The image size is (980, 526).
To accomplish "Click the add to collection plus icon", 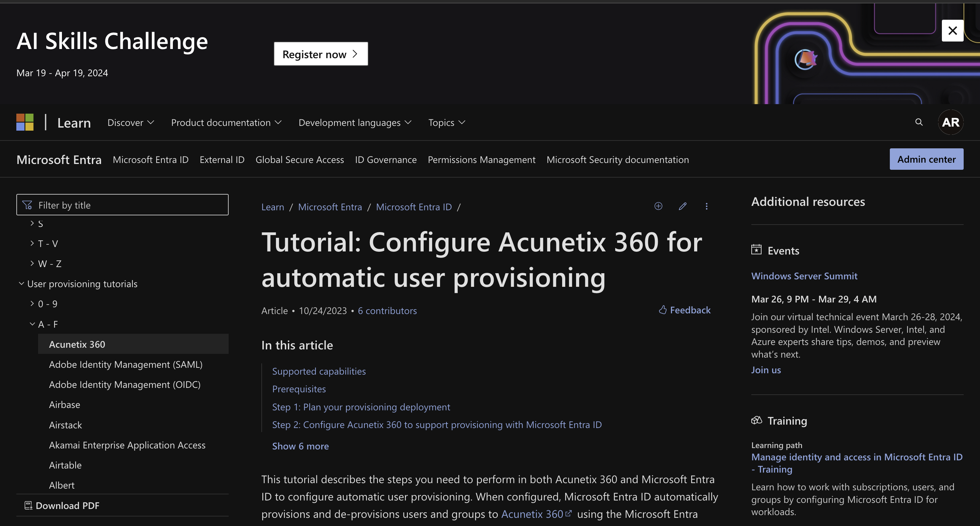I will coord(658,206).
